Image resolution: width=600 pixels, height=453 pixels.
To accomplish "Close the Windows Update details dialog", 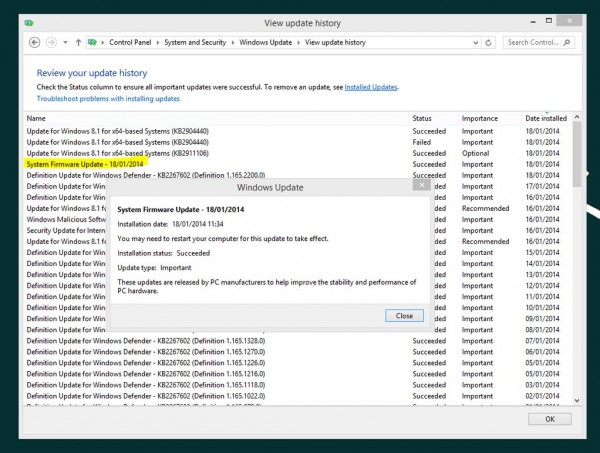I will 404,316.
